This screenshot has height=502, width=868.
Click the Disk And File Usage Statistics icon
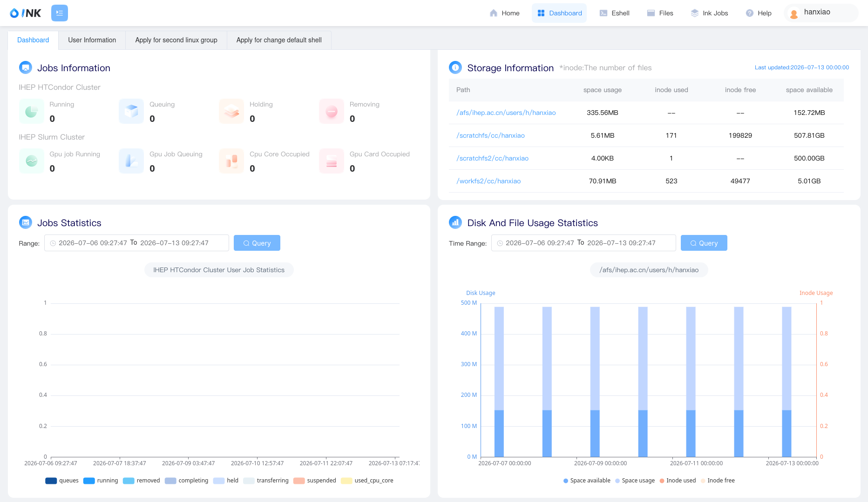coord(455,222)
